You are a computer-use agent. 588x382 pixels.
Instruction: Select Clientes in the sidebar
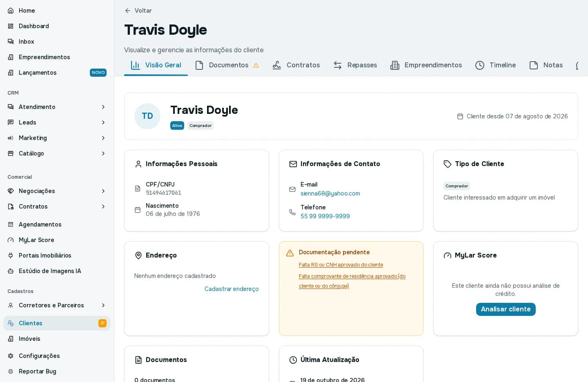click(57, 323)
